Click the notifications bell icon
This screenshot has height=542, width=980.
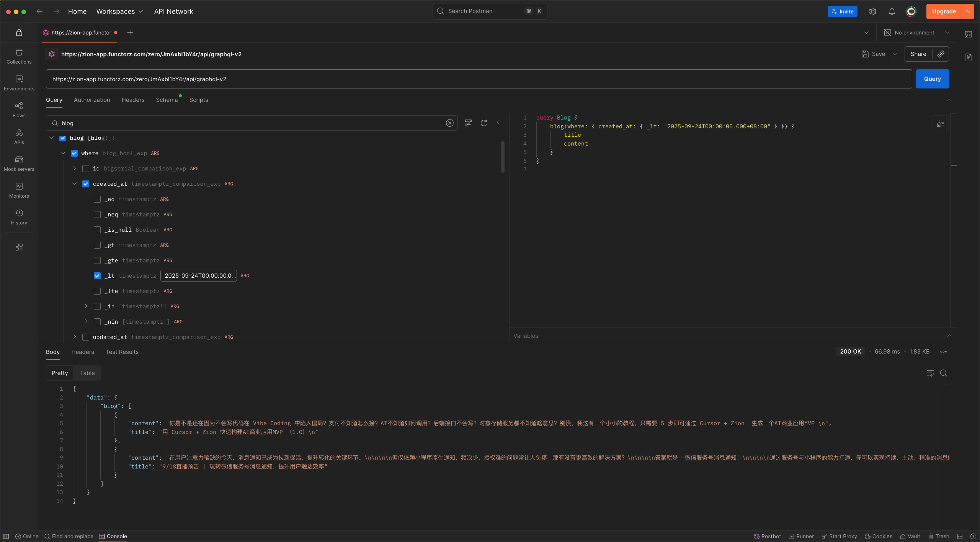[892, 11]
